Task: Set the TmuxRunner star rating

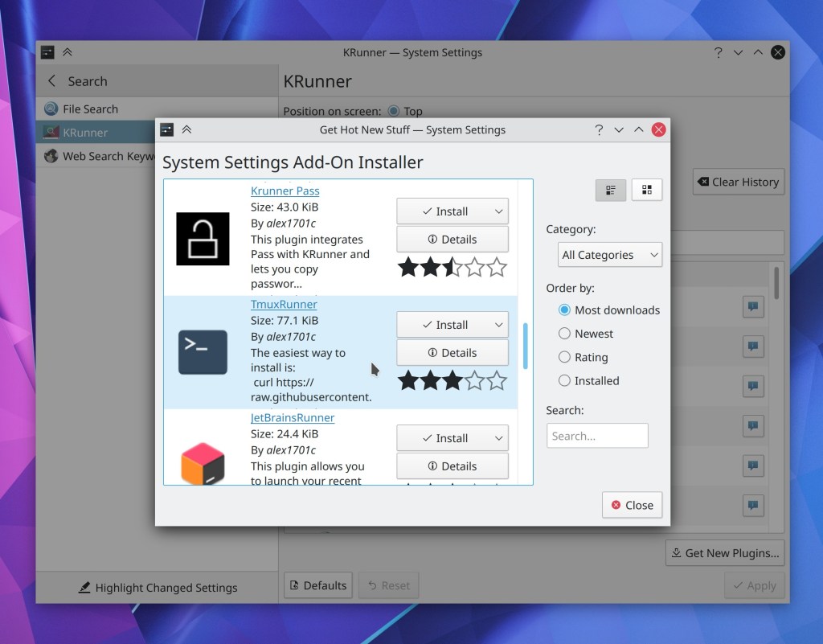Action: coord(452,380)
